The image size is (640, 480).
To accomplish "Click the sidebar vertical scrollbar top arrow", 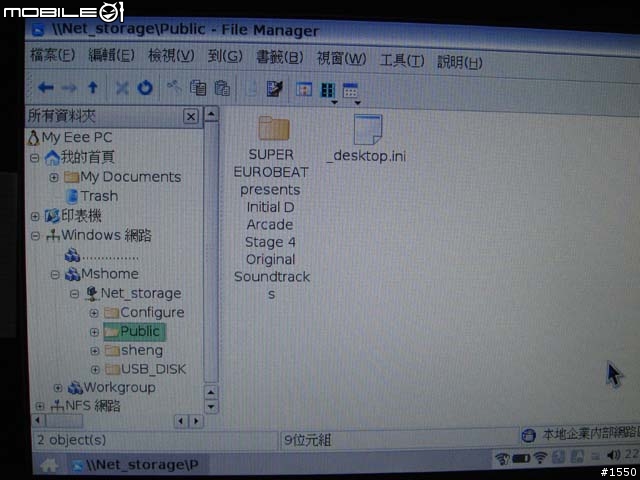I will click(x=211, y=114).
